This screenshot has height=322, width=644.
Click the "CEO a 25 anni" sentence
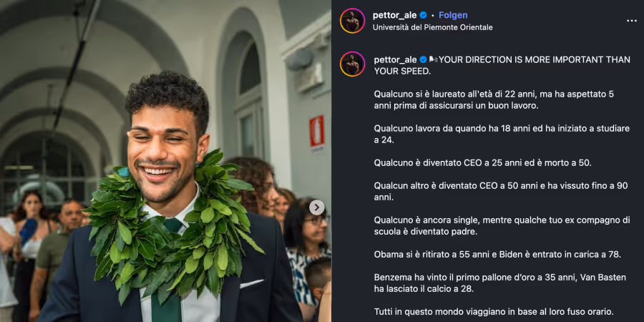(x=482, y=162)
